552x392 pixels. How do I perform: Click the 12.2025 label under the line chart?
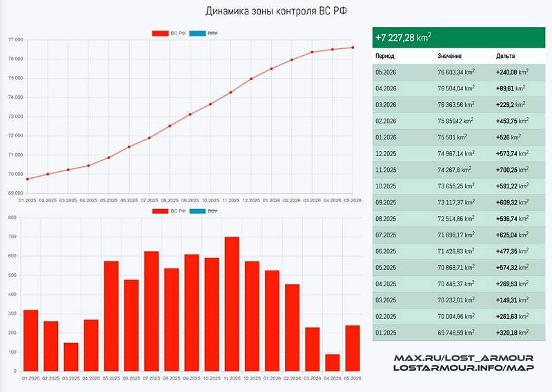(x=251, y=200)
